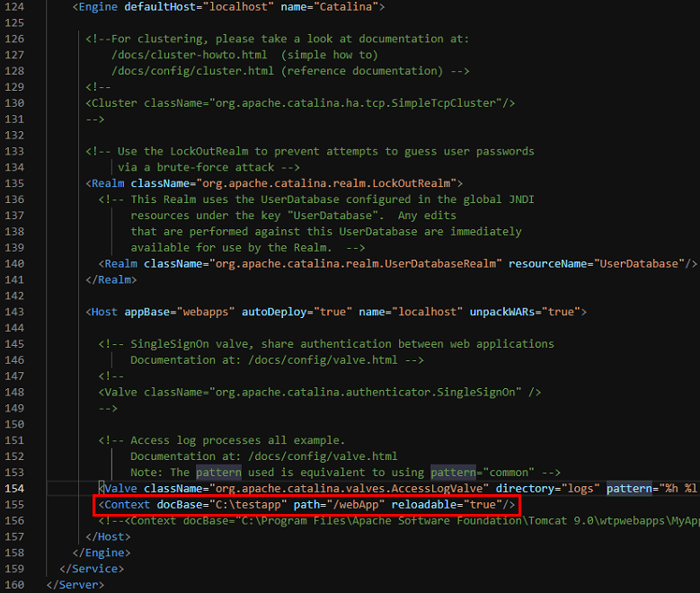
Task: Click closing </Host> tag
Action: point(108,537)
